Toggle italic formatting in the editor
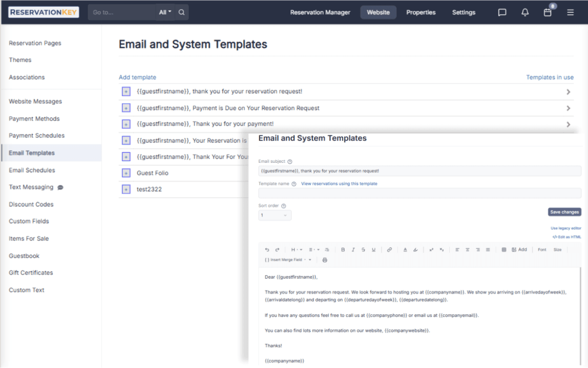This screenshot has width=588, height=368. click(x=353, y=249)
